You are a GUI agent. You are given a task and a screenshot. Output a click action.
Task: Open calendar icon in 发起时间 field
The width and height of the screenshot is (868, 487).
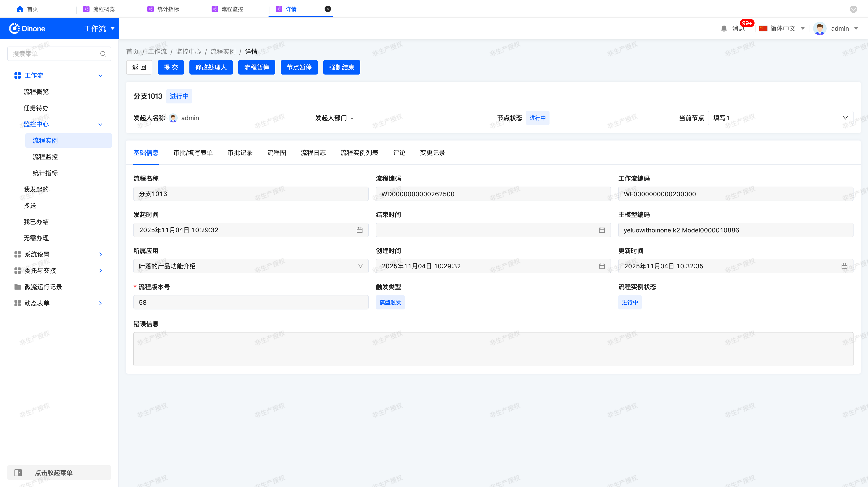pos(360,230)
